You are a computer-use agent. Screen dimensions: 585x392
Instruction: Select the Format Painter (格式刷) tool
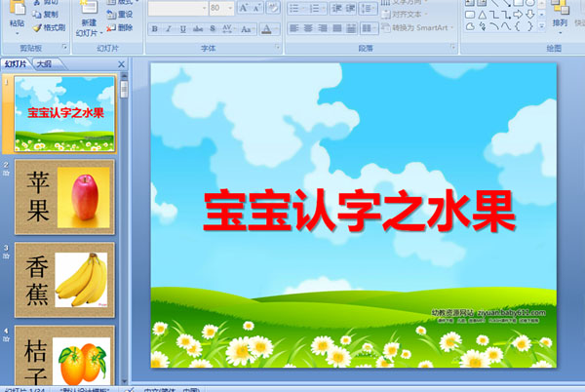50,27
